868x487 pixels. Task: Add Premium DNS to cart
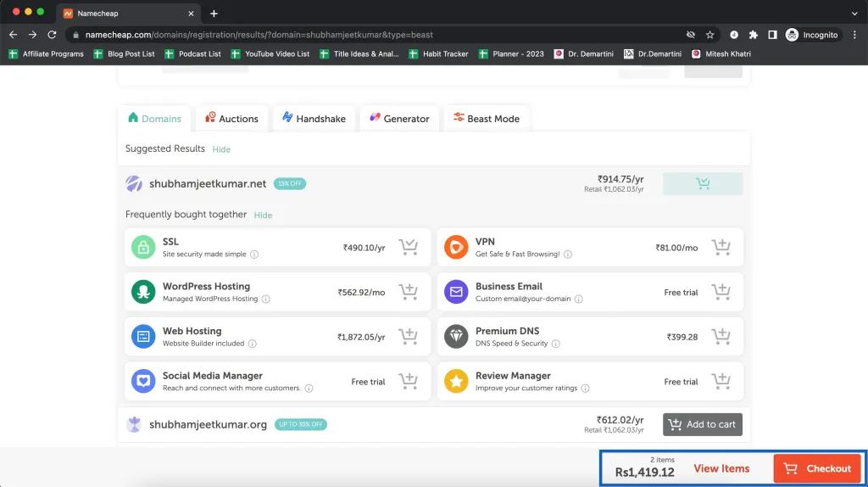(721, 336)
